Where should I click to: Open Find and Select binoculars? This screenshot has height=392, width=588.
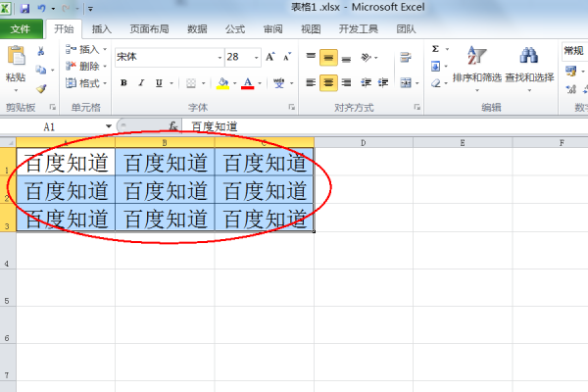(529, 56)
